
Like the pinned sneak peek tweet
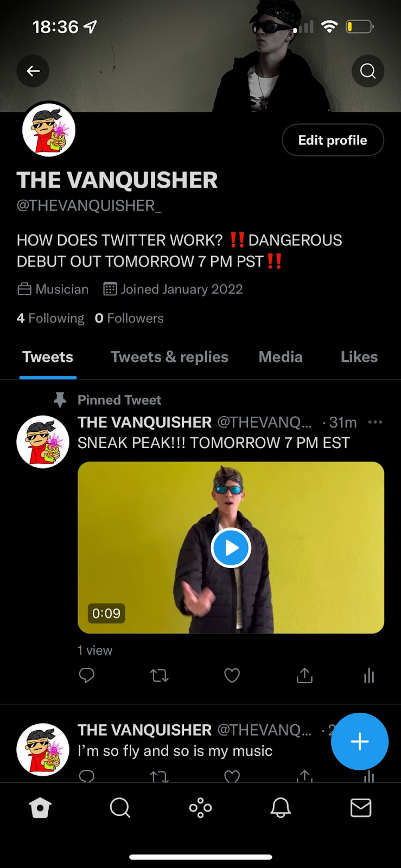tap(232, 675)
